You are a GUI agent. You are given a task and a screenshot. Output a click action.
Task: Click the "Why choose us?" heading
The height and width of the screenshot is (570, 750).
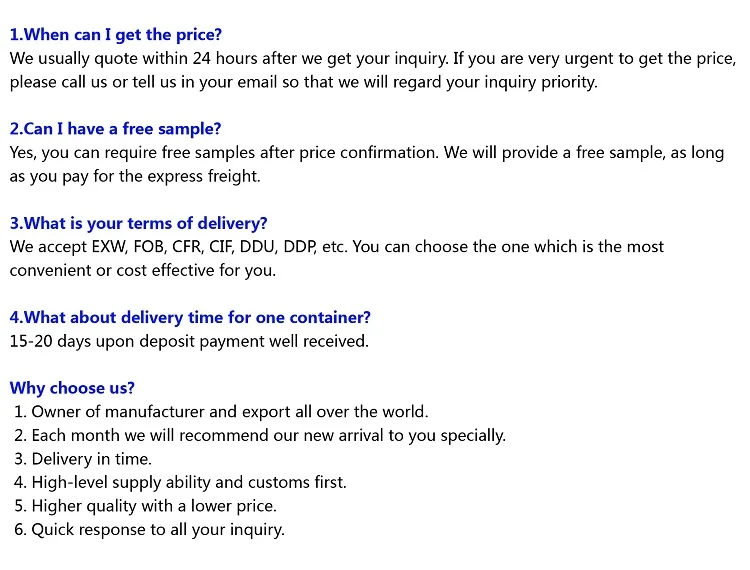[72, 388]
